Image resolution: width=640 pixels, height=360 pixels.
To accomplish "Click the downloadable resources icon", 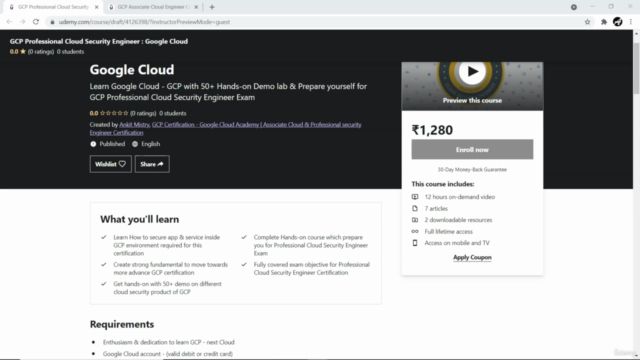I will coord(415,220).
